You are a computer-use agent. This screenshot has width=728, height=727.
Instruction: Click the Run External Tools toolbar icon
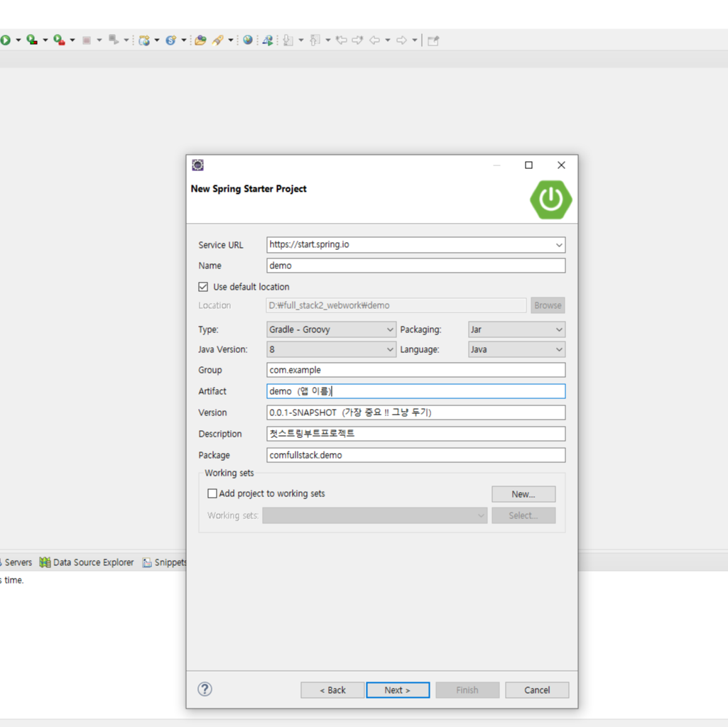(59, 40)
